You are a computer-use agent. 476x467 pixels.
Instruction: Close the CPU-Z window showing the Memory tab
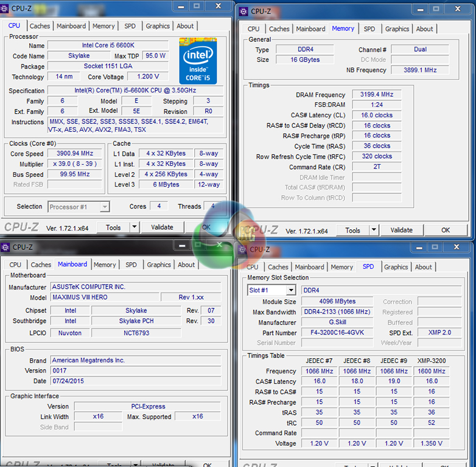[457, 9]
